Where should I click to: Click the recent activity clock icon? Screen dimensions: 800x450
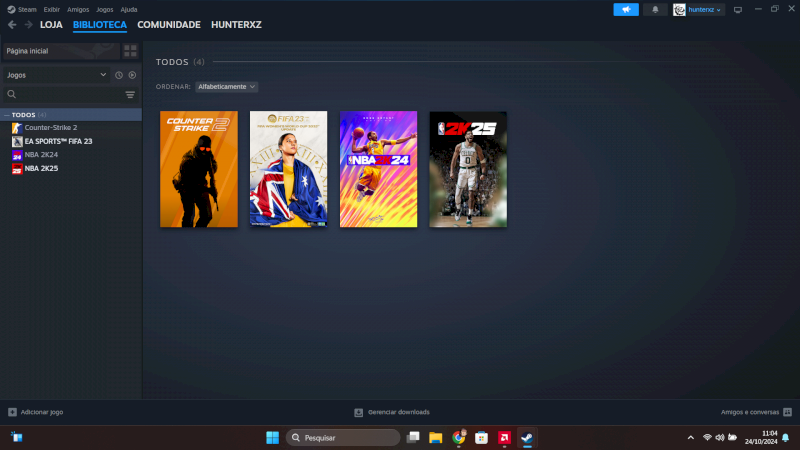coord(118,75)
